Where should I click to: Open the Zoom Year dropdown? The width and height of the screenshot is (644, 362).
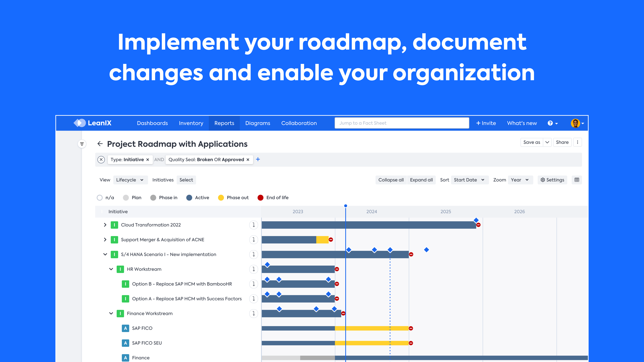[x=520, y=180]
